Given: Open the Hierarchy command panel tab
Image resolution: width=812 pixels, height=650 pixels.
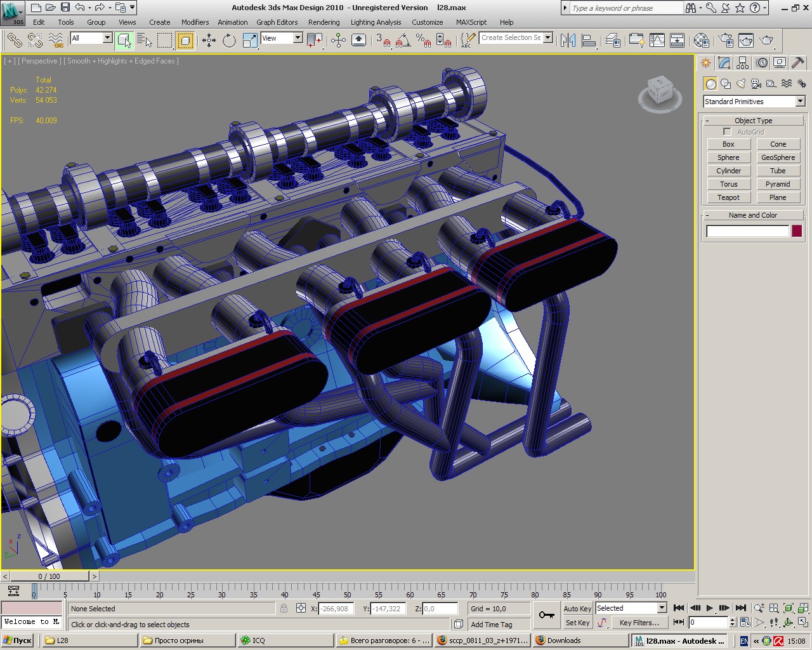Looking at the screenshot, I should (743, 63).
